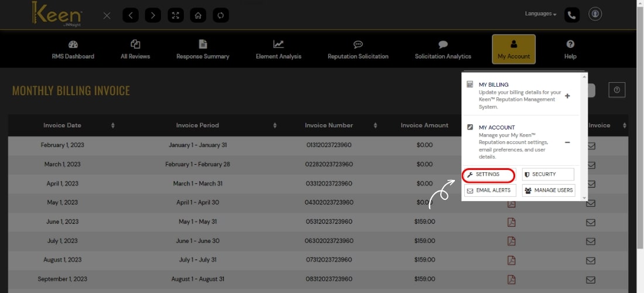Open the user profile avatar icon

pyautogui.click(x=595, y=14)
